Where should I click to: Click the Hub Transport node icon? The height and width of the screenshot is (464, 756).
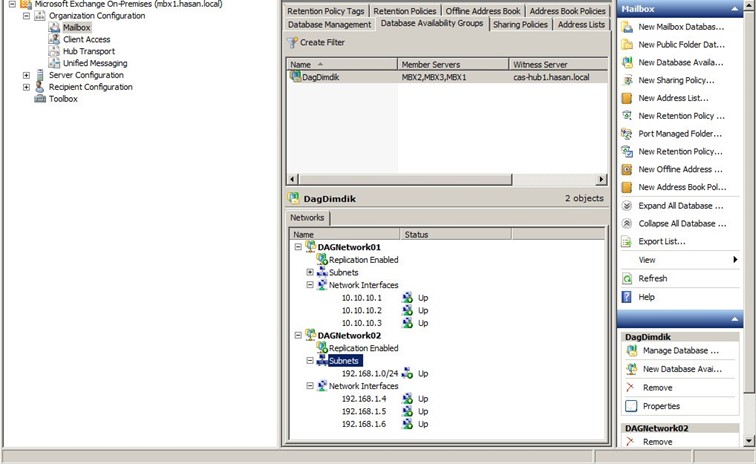[54, 51]
